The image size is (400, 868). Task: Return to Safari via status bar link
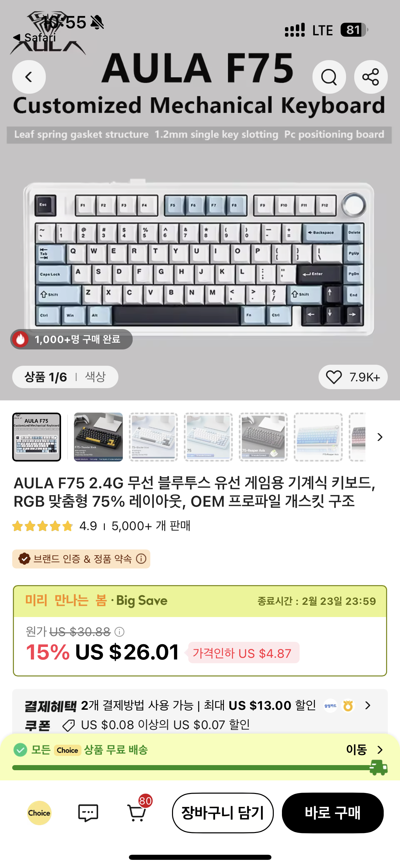[x=35, y=37]
